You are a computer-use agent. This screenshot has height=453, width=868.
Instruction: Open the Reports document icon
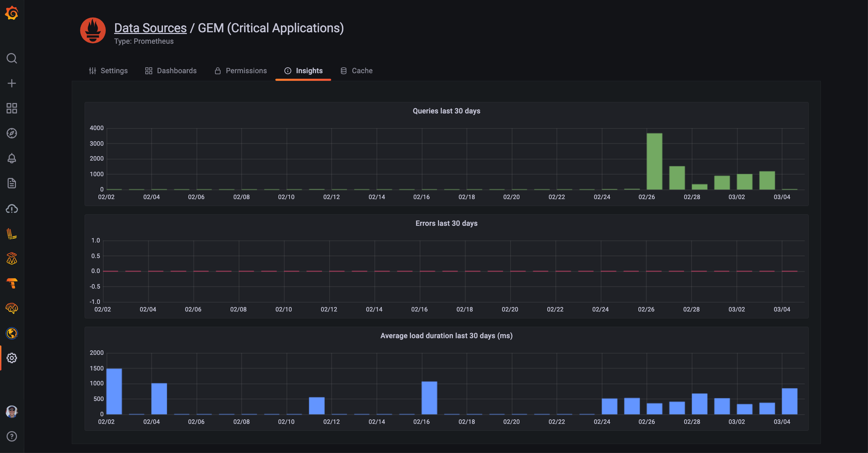(12, 183)
